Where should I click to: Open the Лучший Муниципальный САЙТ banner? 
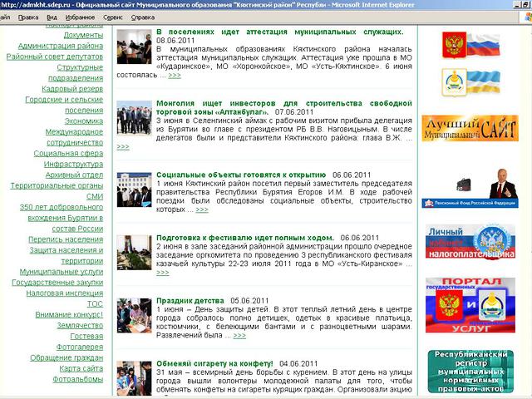point(470,128)
